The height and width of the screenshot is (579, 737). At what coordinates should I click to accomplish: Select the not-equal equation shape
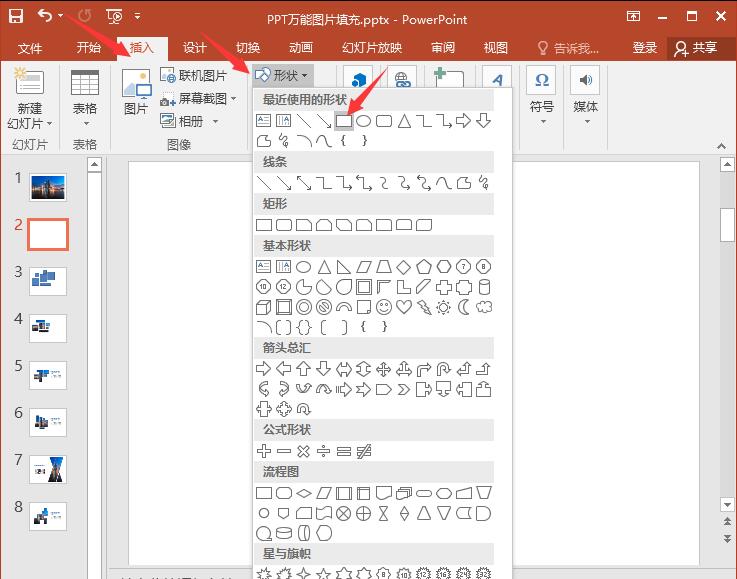coord(364,451)
